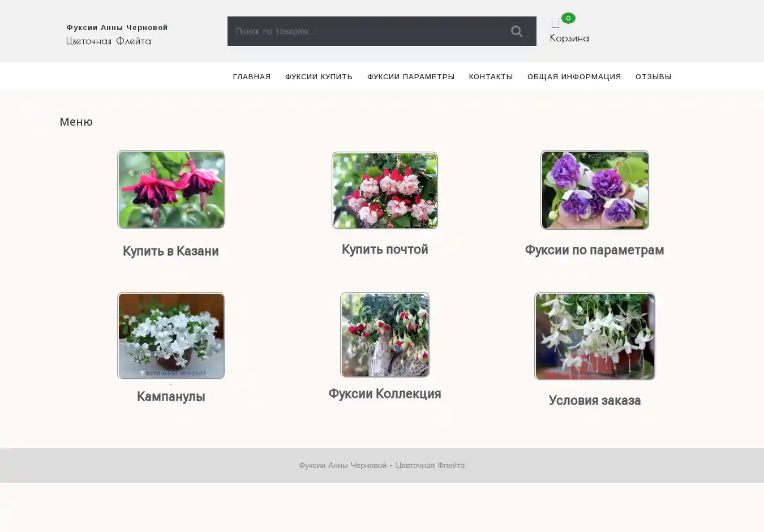Click the white hanging fuchsia image
Viewport: 764px width, 532px height.
click(x=594, y=336)
